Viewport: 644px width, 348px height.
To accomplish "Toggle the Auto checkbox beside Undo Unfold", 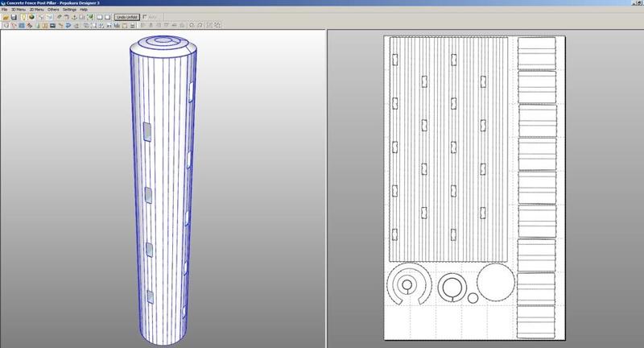I will coord(145,17).
